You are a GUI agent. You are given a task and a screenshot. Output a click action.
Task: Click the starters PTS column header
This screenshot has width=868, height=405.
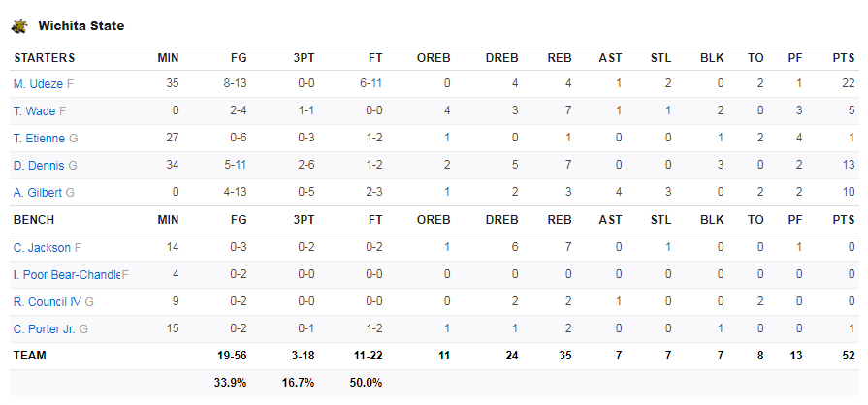point(844,58)
